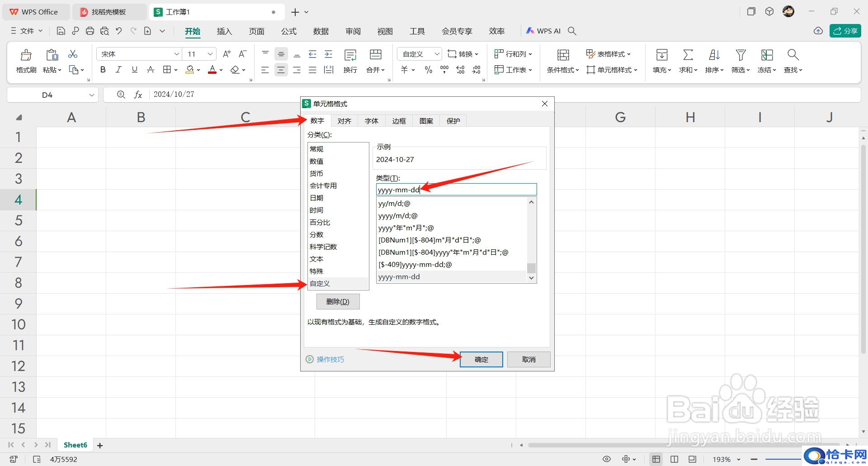The height and width of the screenshot is (466, 868).
Task: Switch to normal view in status bar
Action: (656, 459)
